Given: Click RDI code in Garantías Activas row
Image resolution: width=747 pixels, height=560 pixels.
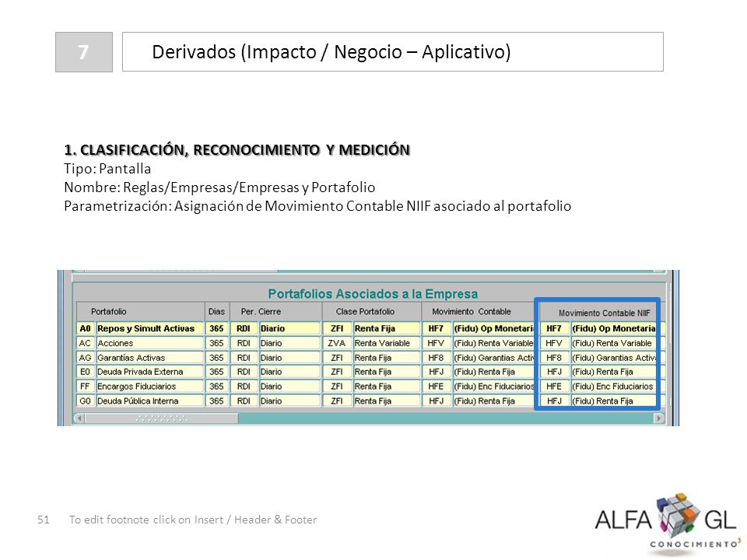Looking at the screenshot, I should (x=244, y=358).
